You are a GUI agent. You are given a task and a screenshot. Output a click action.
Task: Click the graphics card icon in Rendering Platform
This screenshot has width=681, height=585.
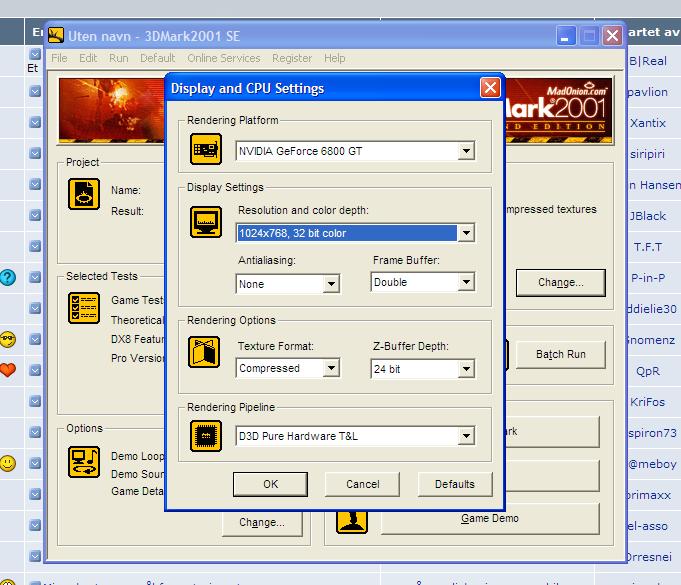(206, 149)
